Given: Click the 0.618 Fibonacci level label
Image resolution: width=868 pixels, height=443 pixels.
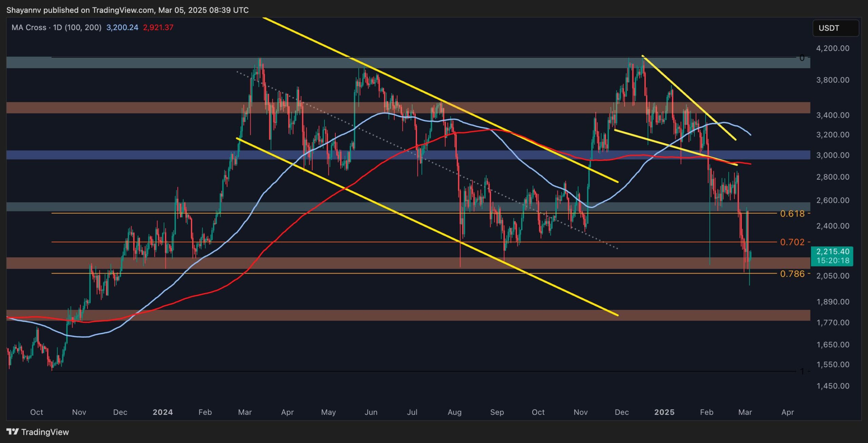Looking at the screenshot, I should pos(792,214).
